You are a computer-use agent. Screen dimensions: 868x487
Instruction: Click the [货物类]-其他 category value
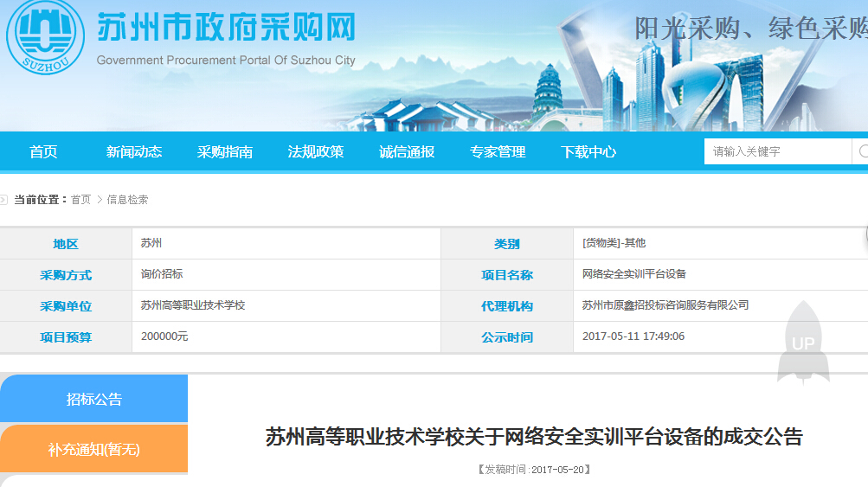(x=614, y=243)
